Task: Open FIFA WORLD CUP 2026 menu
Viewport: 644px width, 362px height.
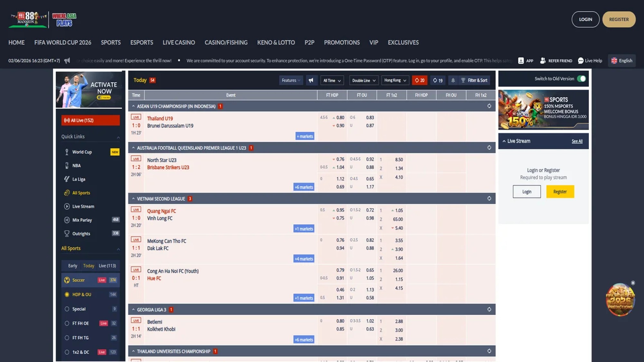Action: coord(63,42)
